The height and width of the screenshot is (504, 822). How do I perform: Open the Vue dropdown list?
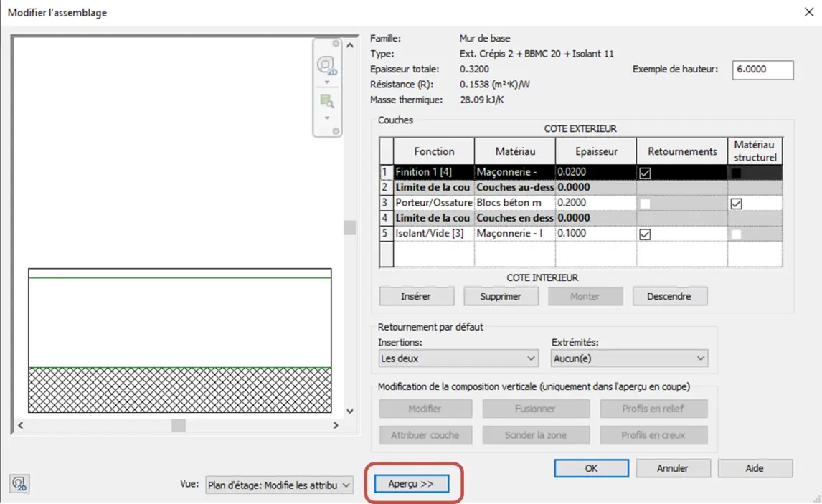(279, 485)
